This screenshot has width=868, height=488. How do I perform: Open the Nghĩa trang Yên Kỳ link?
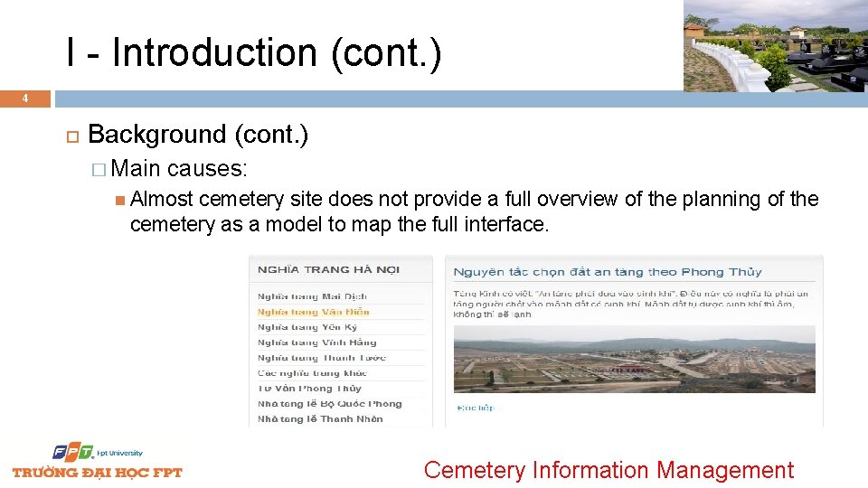click(x=307, y=327)
